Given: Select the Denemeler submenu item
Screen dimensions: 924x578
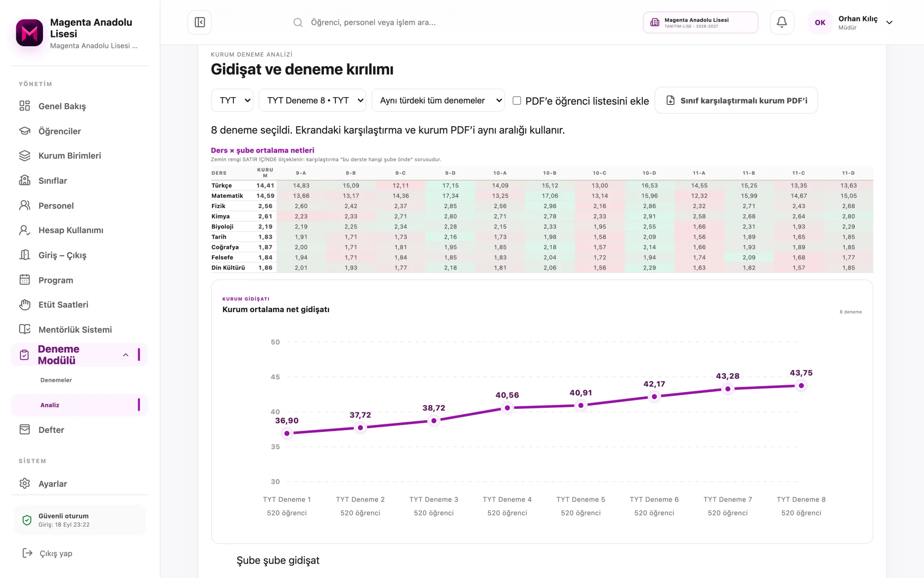Looking at the screenshot, I should pyautogui.click(x=56, y=380).
